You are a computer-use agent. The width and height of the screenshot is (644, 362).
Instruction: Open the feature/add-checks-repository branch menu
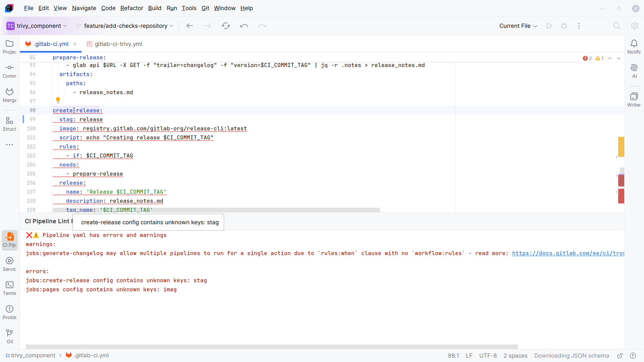tap(125, 25)
